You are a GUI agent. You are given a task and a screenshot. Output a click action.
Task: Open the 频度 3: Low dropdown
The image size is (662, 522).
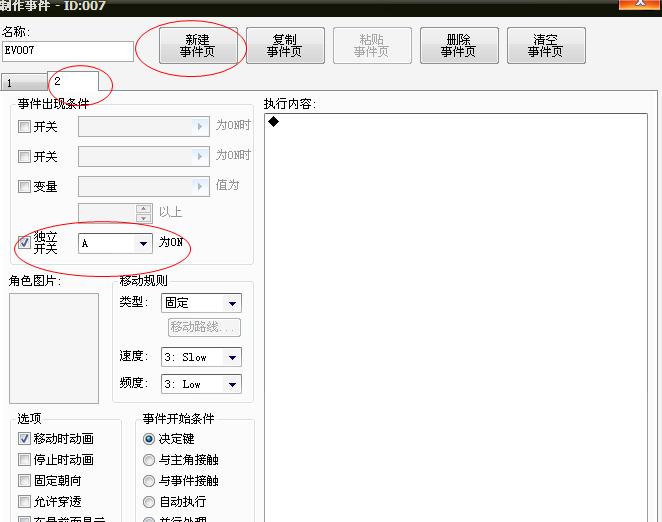(201, 384)
